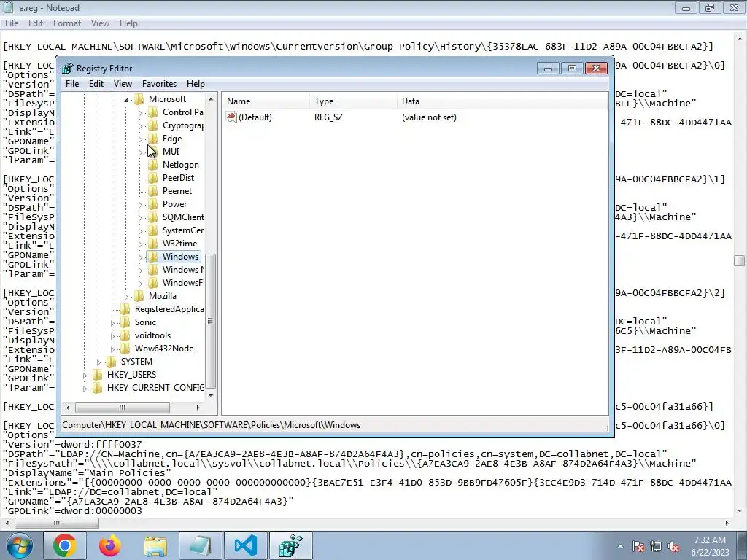Open Notepad File menu
This screenshot has height=560, width=747.
pos(12,23)
